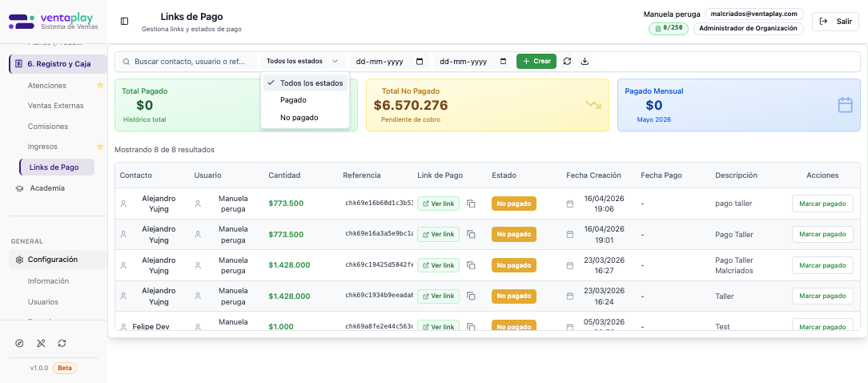The width and height of the screenshot is (868, 383).
Task: Click the download export icon
Action: click(585, 62)
